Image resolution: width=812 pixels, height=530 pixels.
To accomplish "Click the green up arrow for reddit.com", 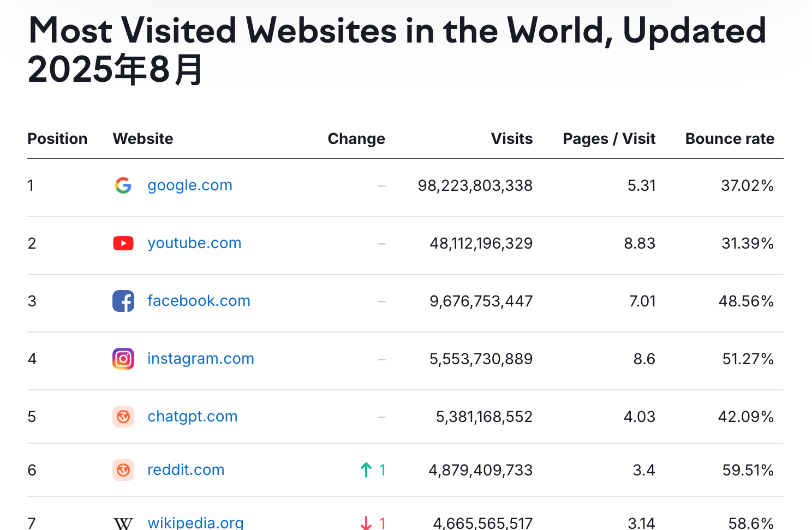I will 366,469.
